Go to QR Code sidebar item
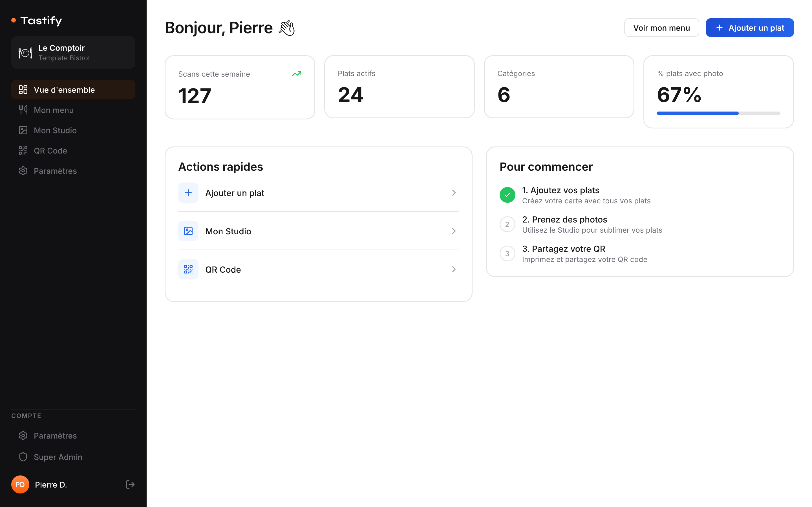The height and width of the screenshot is (507, 812). [x=50, y=151]
